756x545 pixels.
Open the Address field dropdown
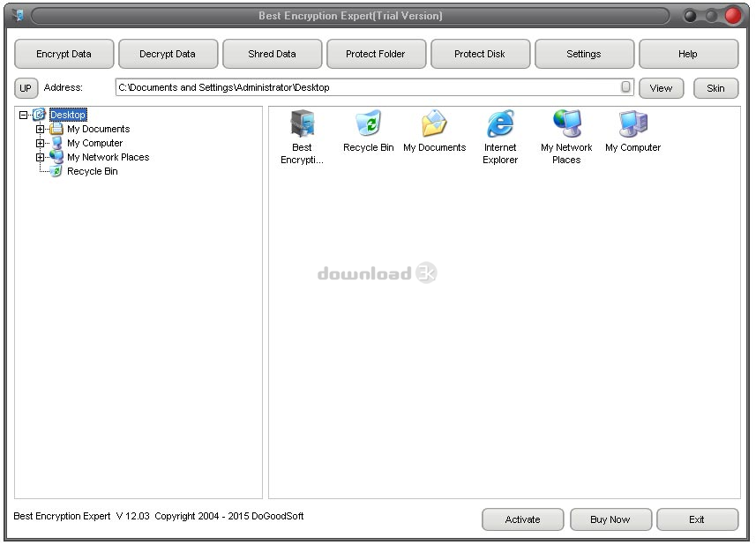625,86
